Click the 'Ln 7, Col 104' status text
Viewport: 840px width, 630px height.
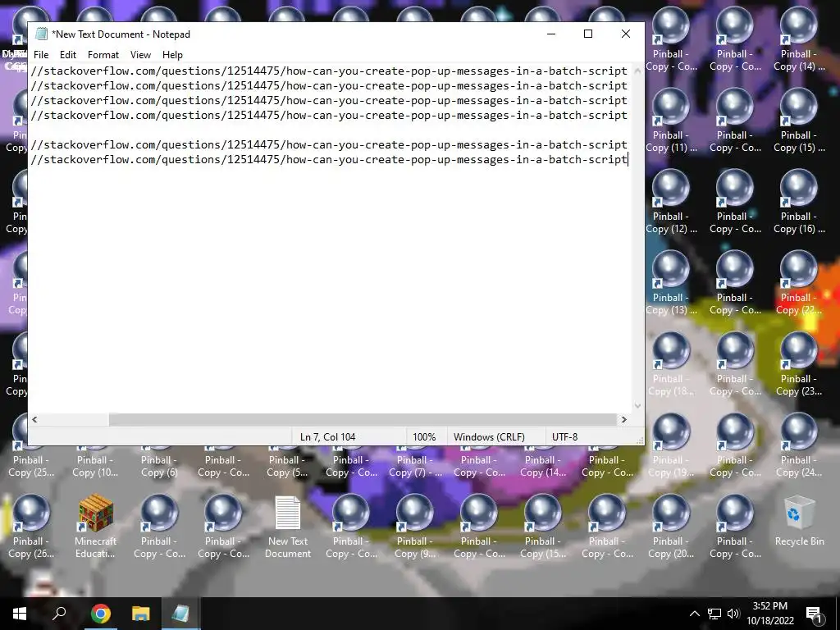pyautogui.click(x=327, y=436)
